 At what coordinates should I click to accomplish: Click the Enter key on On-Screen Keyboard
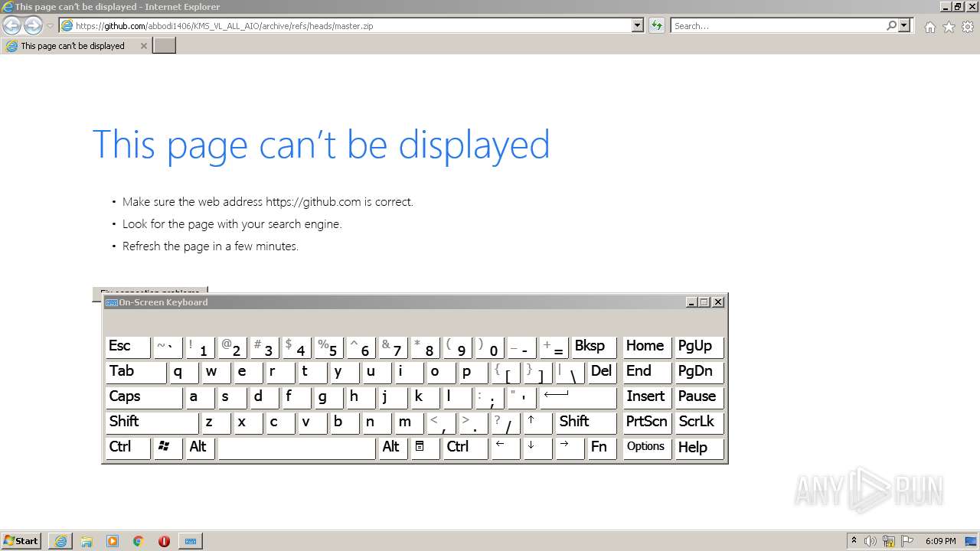pos(578,396)
